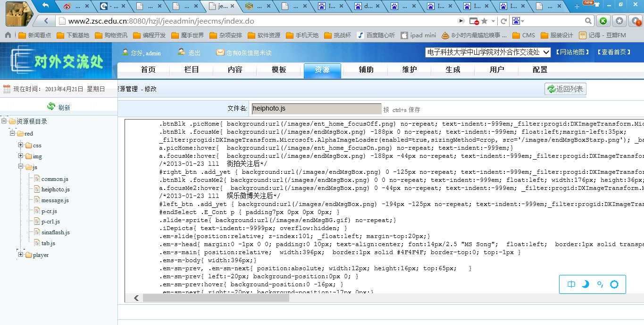Viewport: 644px width, 325px height.
Task: Click the 文件名 input field with heiphoto.js
Action: click(316, 109)
